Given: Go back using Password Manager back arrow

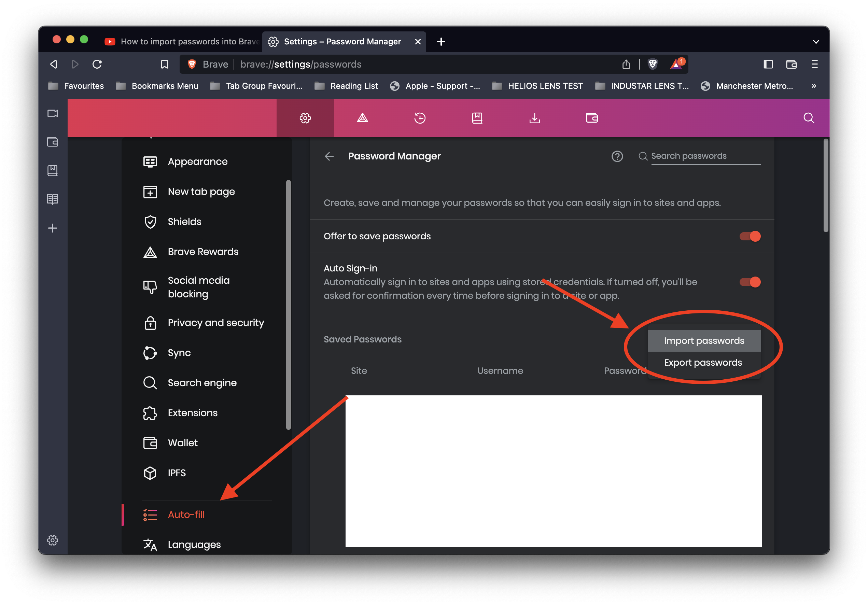Looking at the screenshot, I should [x=329, y=156].
